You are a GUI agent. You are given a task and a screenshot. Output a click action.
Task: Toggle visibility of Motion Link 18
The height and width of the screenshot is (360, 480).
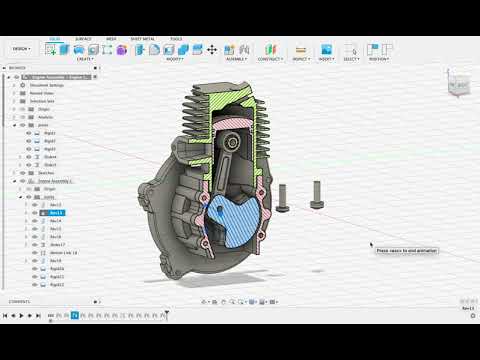click(35, 253)
